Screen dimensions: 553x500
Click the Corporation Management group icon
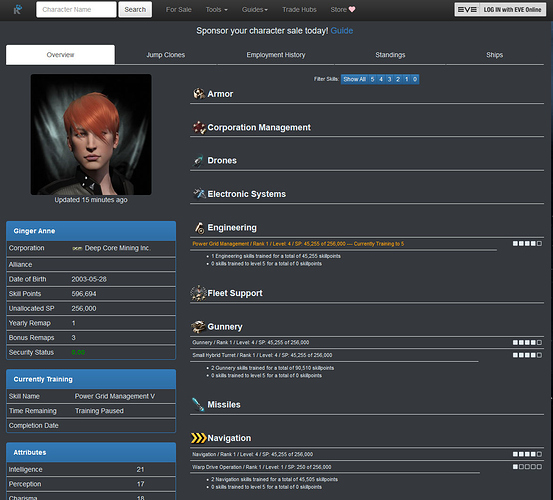click(199, 127)
